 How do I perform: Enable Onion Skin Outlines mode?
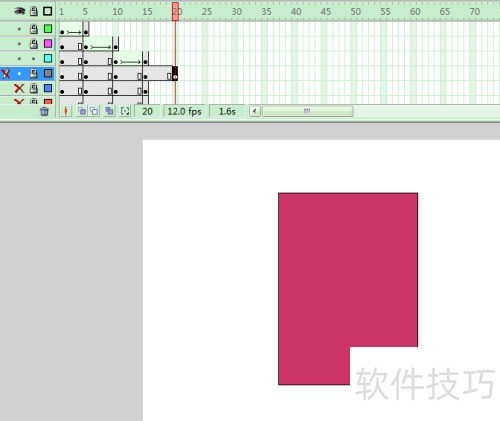(x=95, y=111)
